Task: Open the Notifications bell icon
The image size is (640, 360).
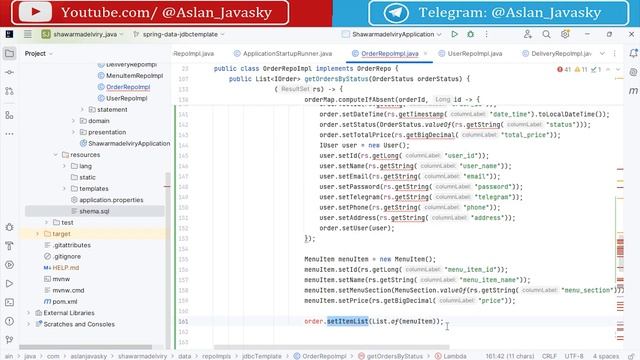Action: pos(633,53)
